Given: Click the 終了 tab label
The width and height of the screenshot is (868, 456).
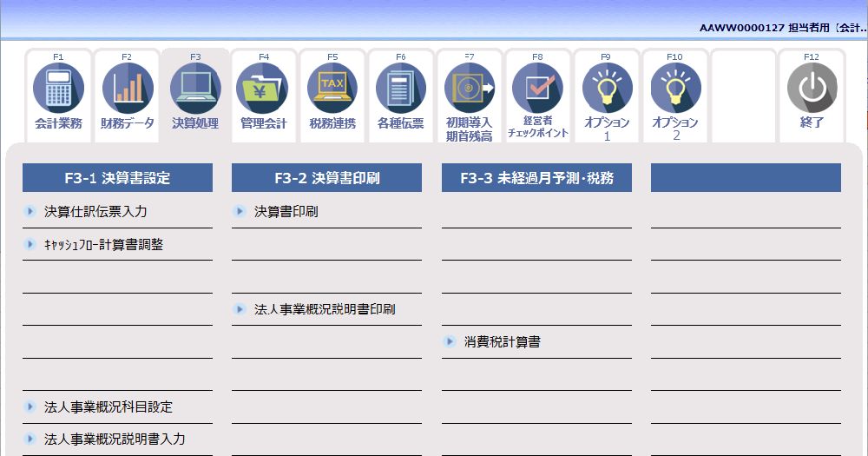Looking at the screenshot, I should (x=812, y=122).
